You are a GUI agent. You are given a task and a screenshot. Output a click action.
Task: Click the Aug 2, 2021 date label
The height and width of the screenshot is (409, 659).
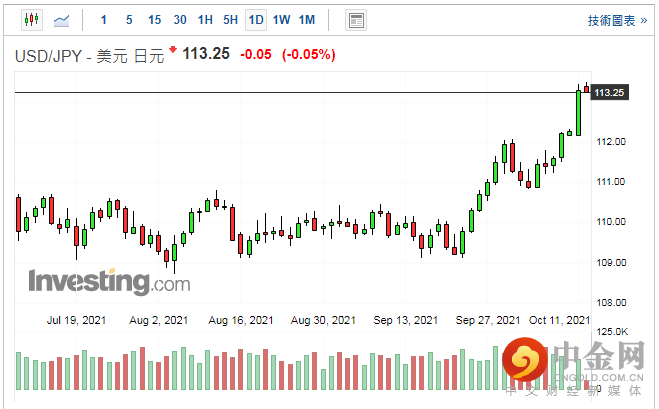pyautogui.click(x=158, y=320)
